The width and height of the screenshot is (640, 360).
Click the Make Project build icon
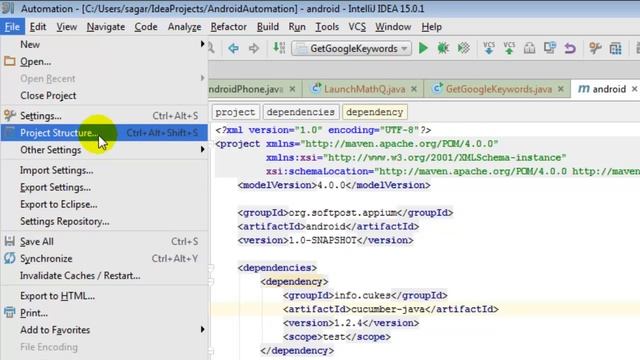point(279,48)
